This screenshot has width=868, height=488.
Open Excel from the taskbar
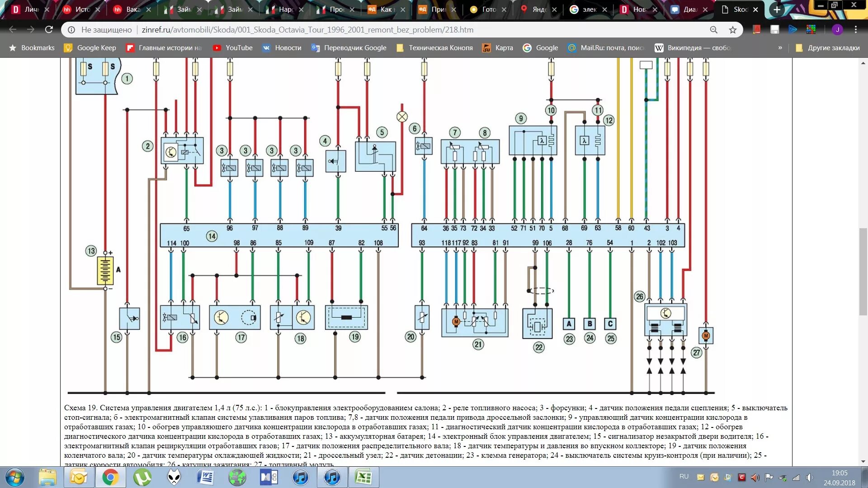pyautogui.click(x=363, y=477)
